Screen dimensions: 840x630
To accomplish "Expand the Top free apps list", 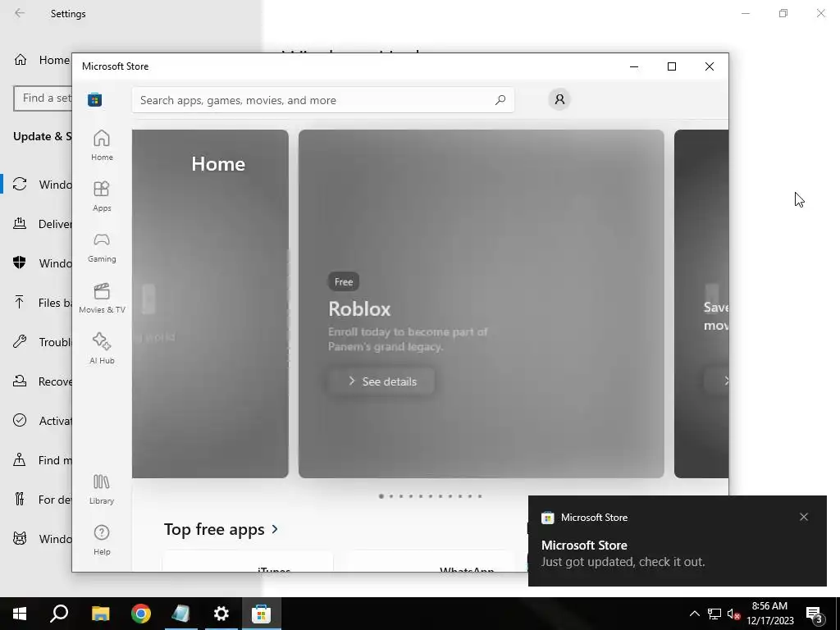I will point(221,529).
